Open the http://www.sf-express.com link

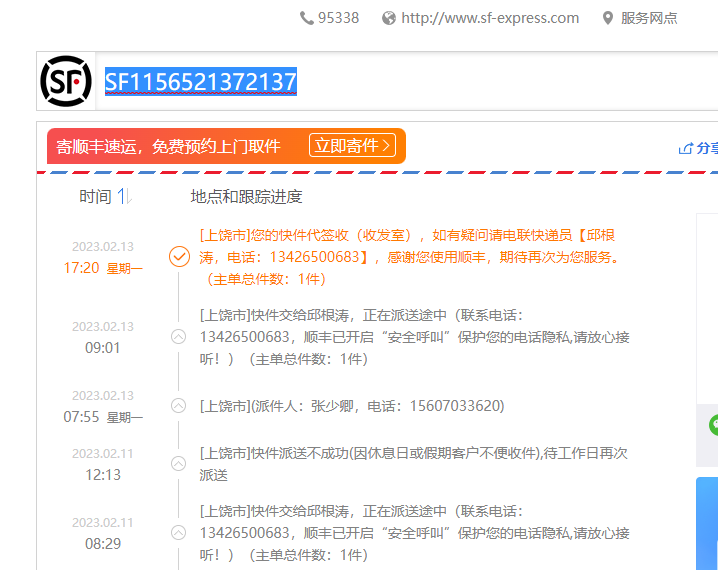click(490, 18)
